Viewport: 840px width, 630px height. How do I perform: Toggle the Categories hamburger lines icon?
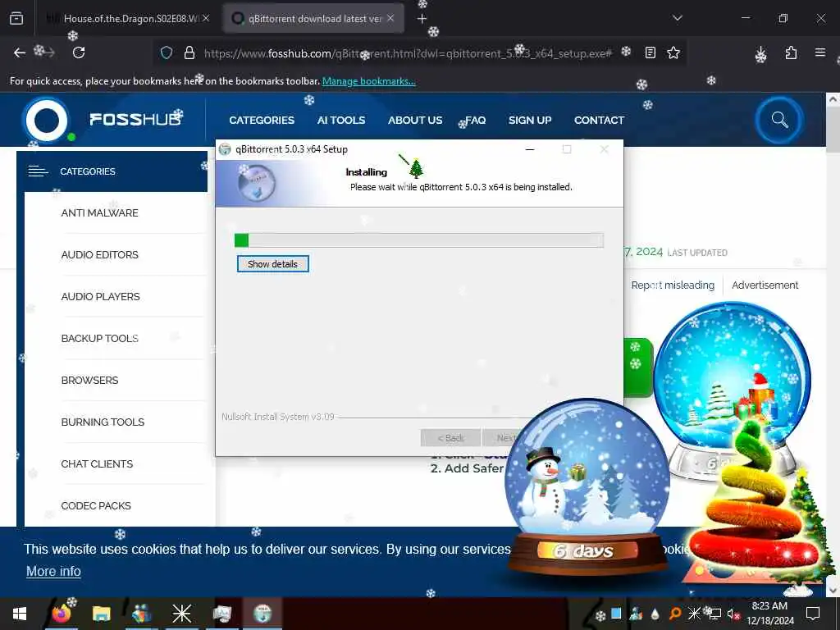(x=38, y=171)
